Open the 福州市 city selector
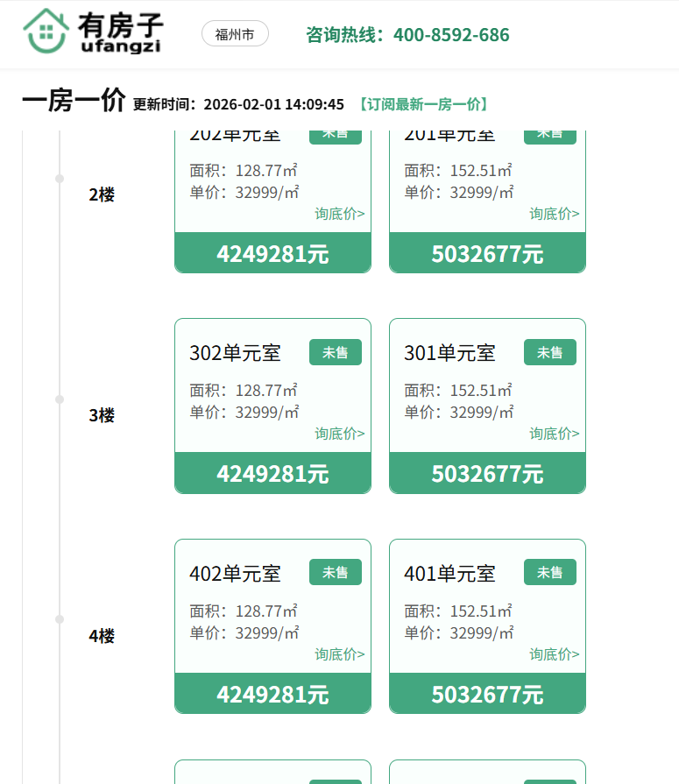679x784 pixels. (235, 34)
